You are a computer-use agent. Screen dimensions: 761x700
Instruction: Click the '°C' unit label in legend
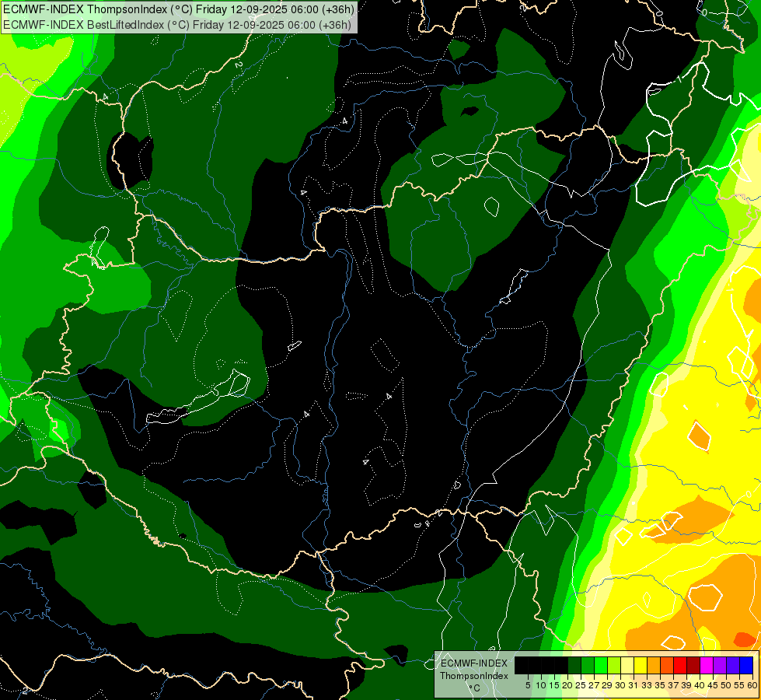point(475,688)
